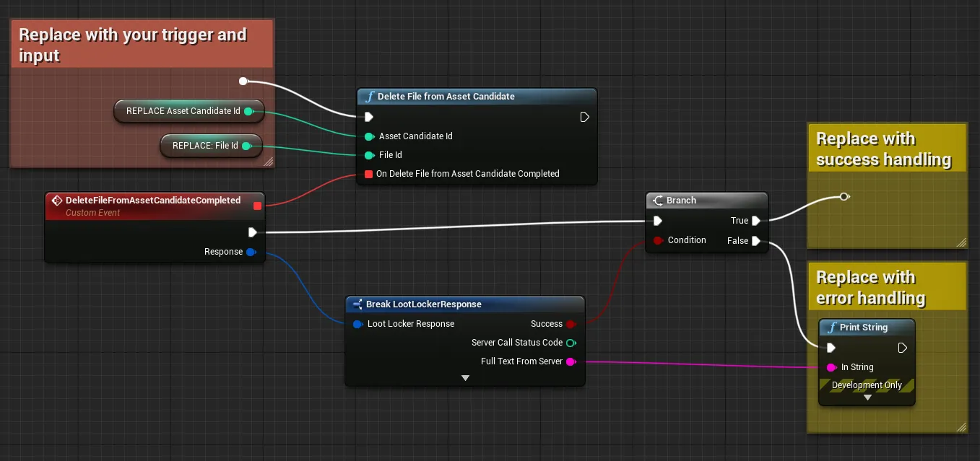The height and width of the screenshot is (461, 980).
Task: Select the Print String node title
Action: (x=864, y=328)
